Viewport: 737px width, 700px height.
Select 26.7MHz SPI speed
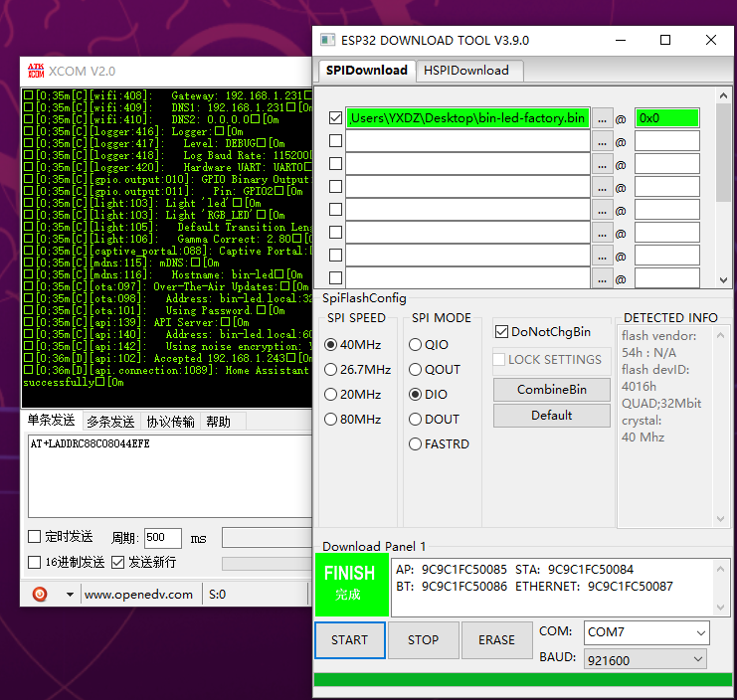[331, 370]
